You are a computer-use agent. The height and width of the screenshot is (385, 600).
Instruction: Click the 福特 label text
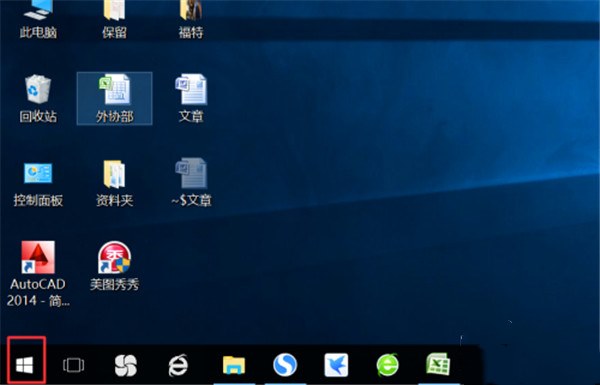(x=191, y=32)
